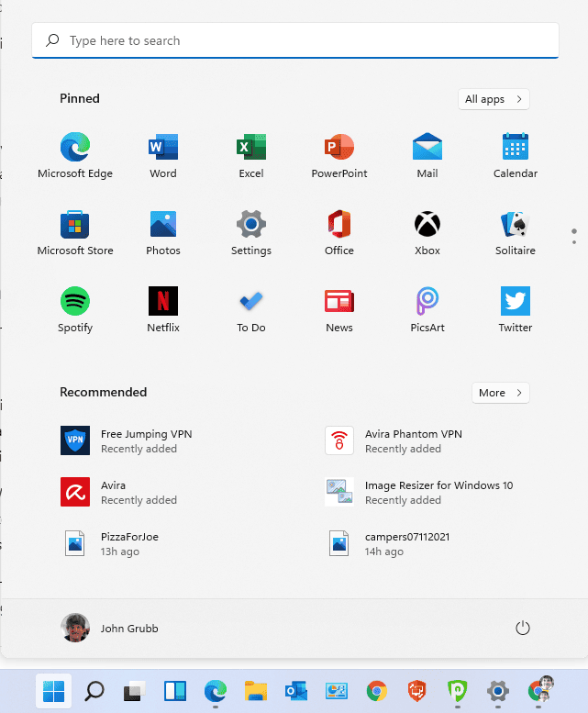Open Microsoft Store
588x713 pixels.
(x=75, y=233)
